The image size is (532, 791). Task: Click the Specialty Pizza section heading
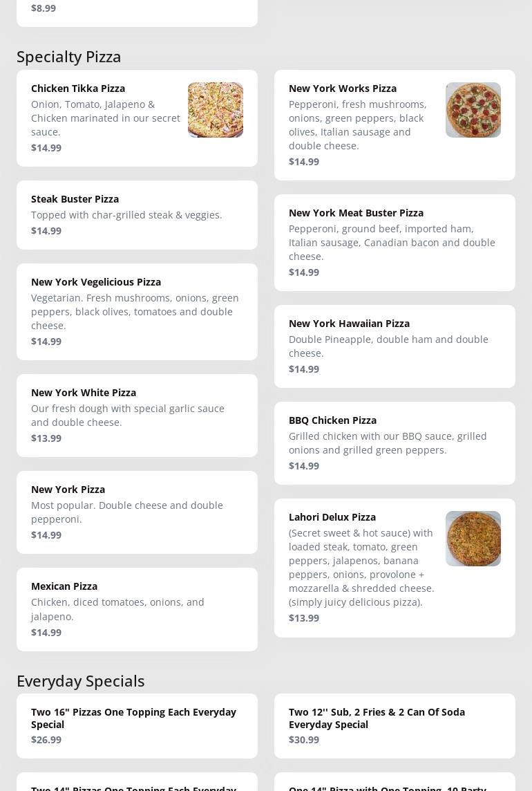tap(69, 57)
